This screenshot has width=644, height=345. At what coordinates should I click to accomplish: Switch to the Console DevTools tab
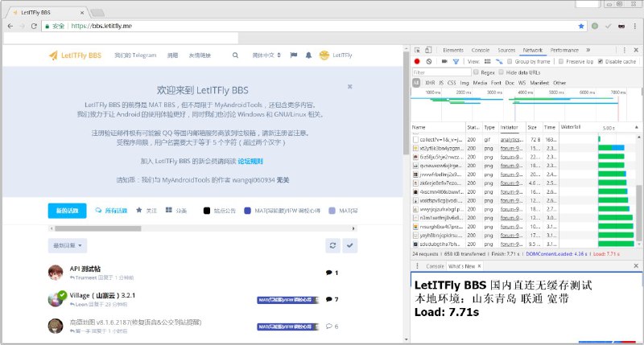pos(480,50)
